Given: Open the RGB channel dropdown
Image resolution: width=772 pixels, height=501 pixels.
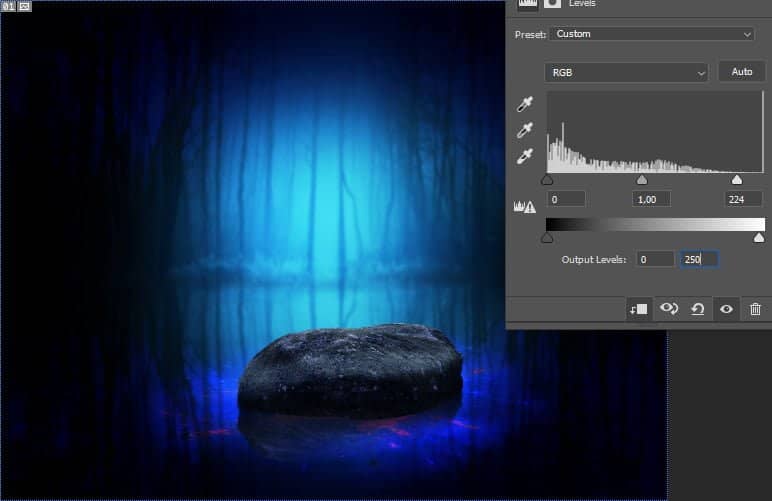Looking at the screenshot, I should click(627, 72).
